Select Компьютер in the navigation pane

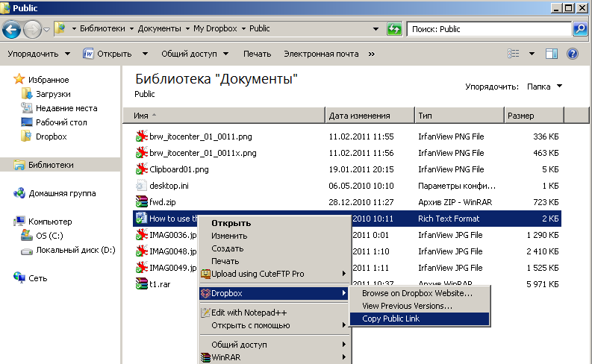pyautogui.click(x=50, y=222)
